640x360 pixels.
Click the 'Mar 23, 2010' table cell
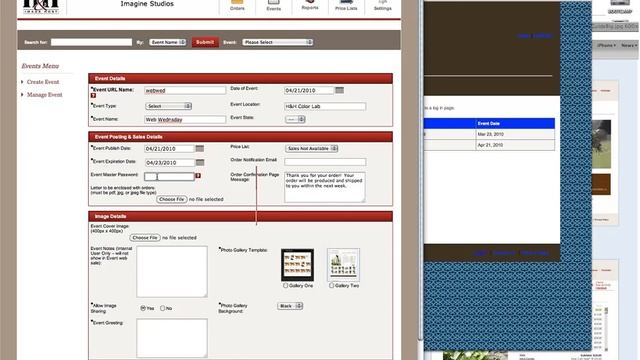[515, 134]
